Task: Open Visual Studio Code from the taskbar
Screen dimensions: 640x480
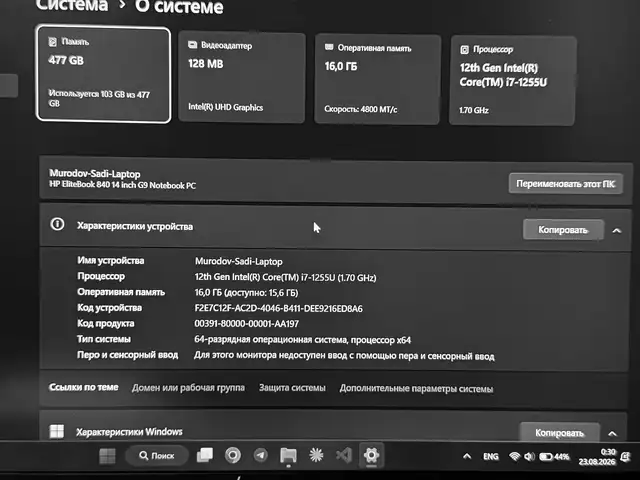Action: (344, 455)
